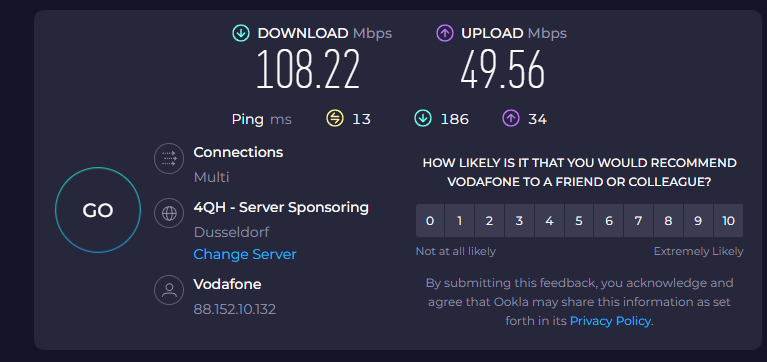The image size is (767, 362).
Task: Select rating 10 on recommendation scale
Action: (x=728, y=221)
